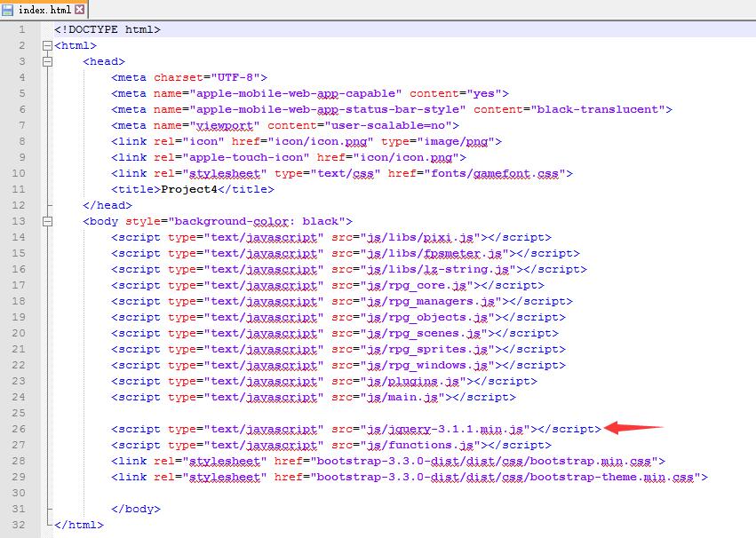Click the closing </head> tag
The height and width of the screenshot is (538, 756).
[107, 205]
